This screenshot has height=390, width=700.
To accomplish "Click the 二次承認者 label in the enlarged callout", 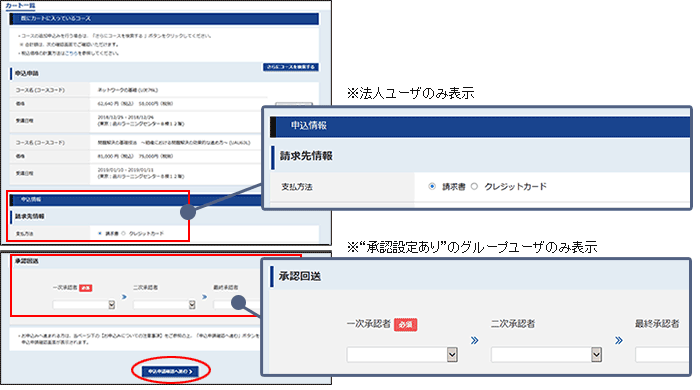I will (513, 324).
